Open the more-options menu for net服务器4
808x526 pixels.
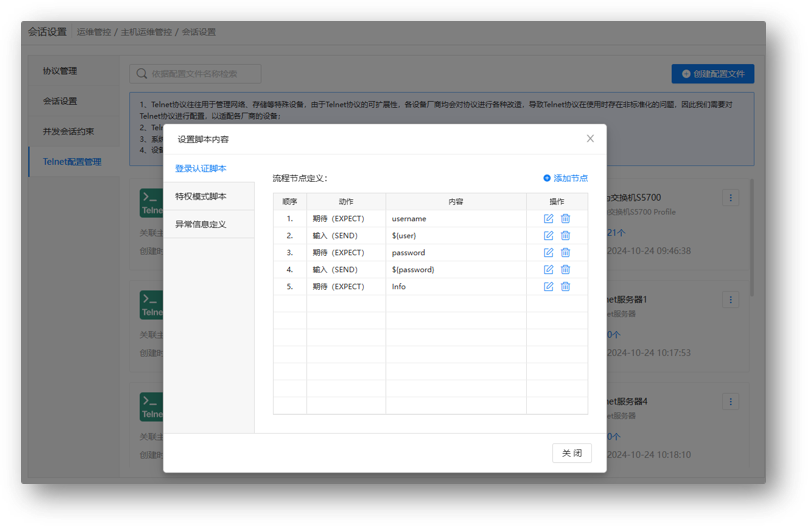point(730,402)
